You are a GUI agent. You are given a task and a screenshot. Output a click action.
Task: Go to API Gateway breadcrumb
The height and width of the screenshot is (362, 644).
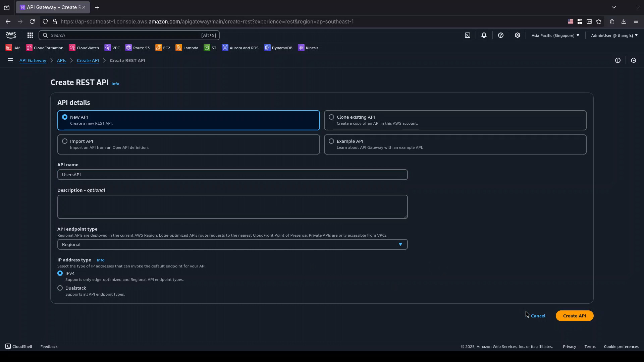point(33,61)
